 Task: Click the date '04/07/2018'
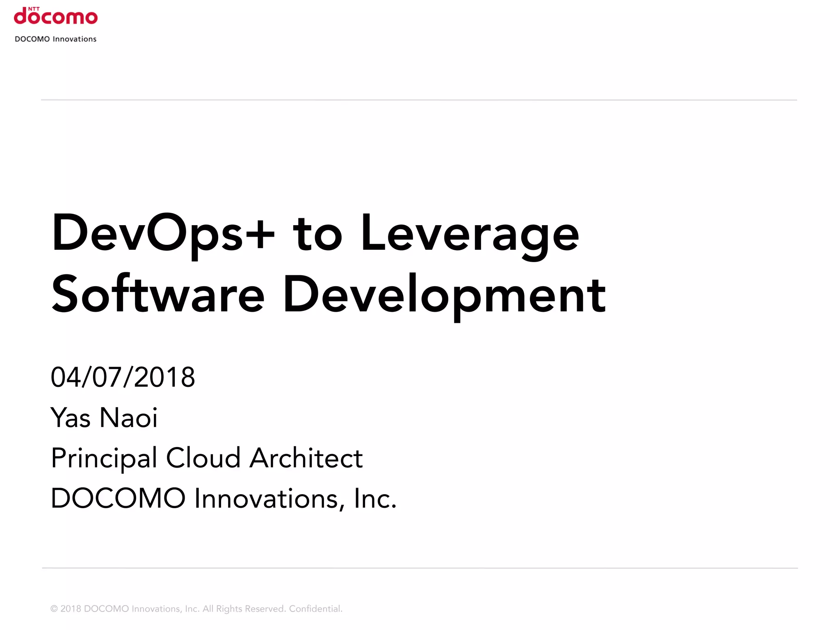123,377
